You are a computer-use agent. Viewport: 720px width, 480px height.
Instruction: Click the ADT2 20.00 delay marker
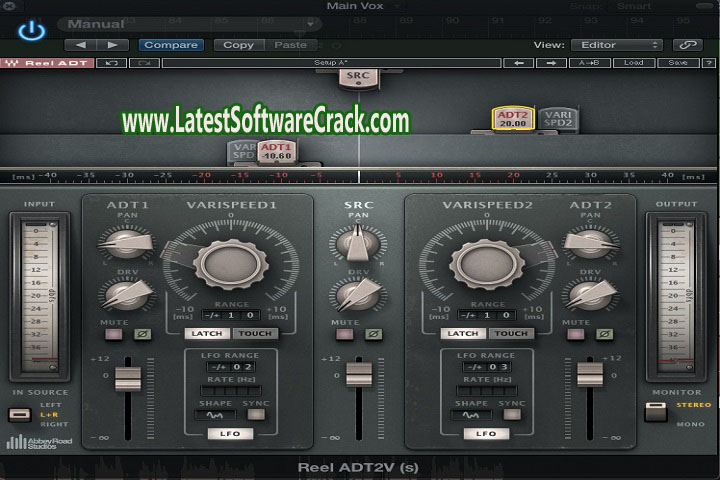(x=513, y=119)
